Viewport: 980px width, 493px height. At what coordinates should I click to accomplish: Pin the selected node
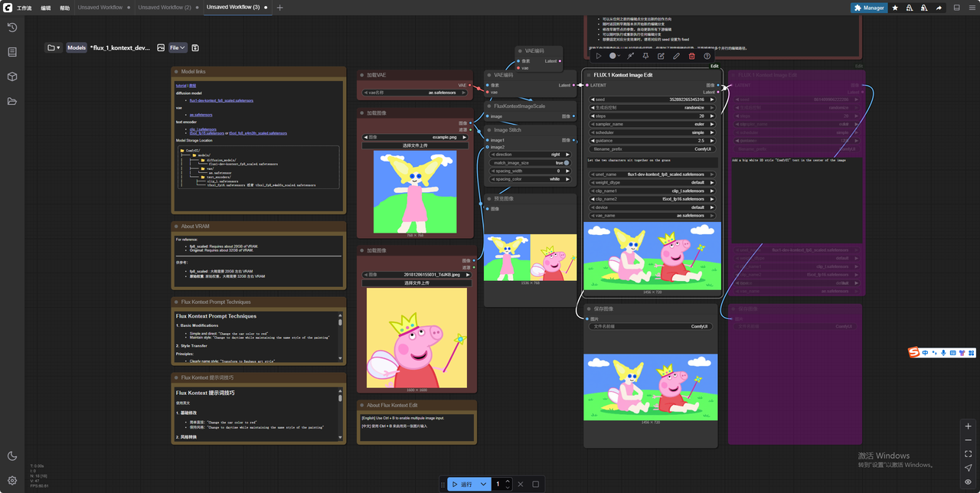(x=645, y=56)
